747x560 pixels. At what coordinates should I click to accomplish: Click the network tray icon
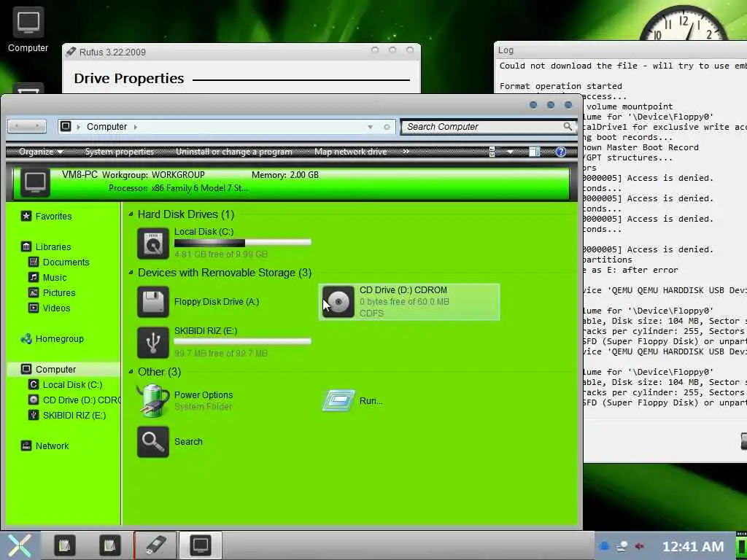(622, 546)
